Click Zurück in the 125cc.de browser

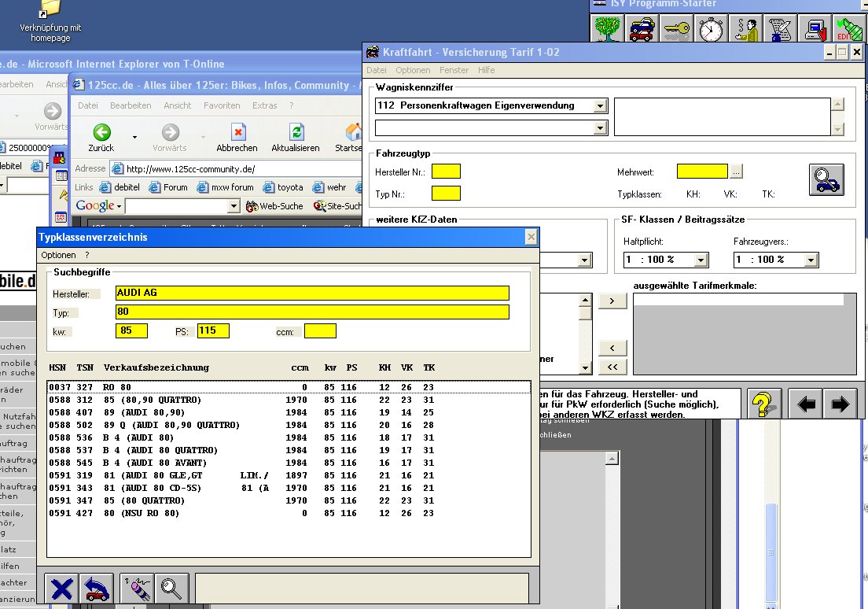click(x=101, y=138)
